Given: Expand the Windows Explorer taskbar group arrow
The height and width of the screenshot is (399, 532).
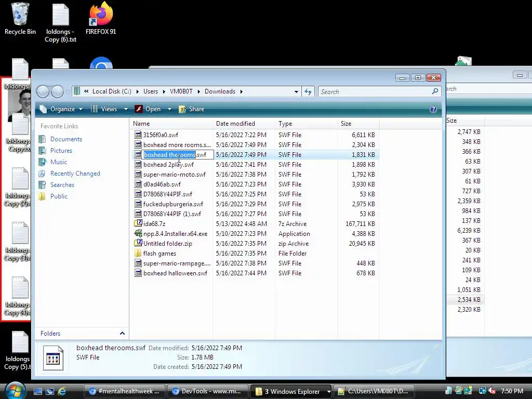Looking at the screenshot, I should click(x=328, y=392).
